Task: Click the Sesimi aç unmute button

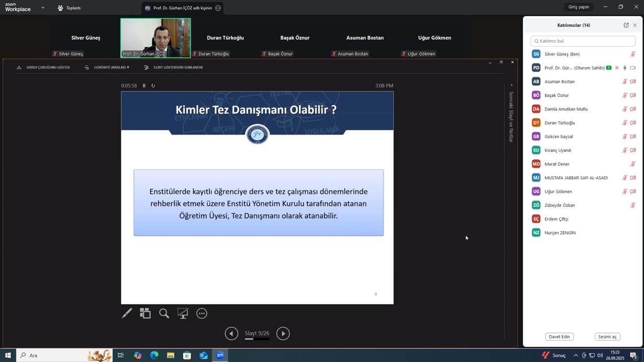Action: pyautogui.click(x=607, y=337)
